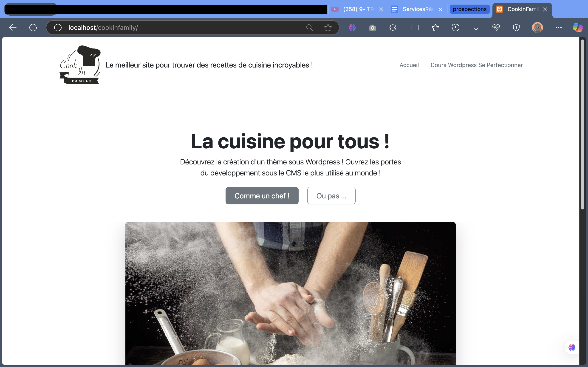This screenshot has width=588, height=367.
Task: Close the ServicesRé tab
Action: point(440,9)
